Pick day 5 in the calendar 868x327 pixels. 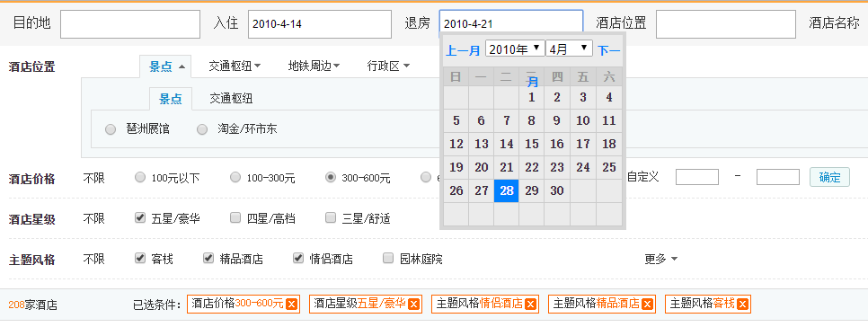(456, 120)
